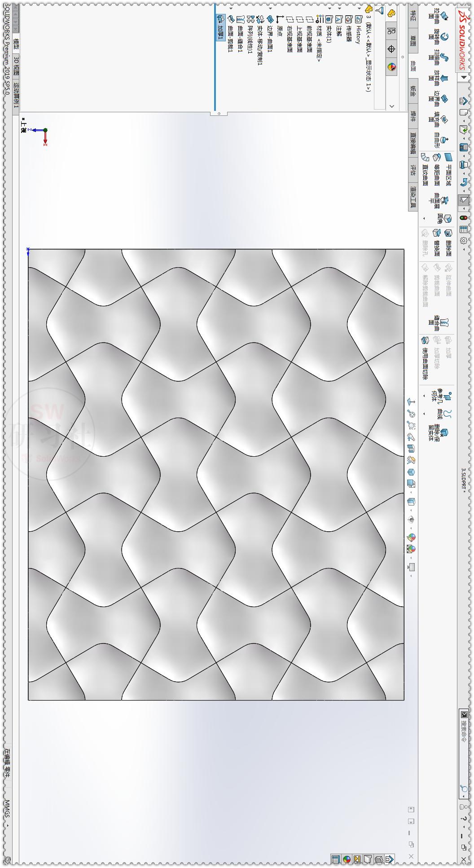
Task: Click the Offset Surface (等距曲面) tool
Action: click(436, 169)
